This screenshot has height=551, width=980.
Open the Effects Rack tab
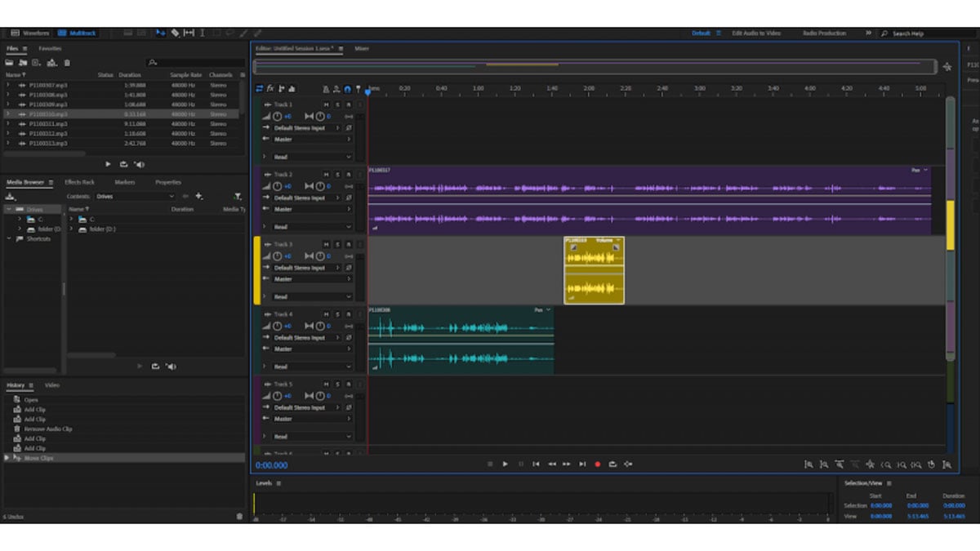click(79, 182)
